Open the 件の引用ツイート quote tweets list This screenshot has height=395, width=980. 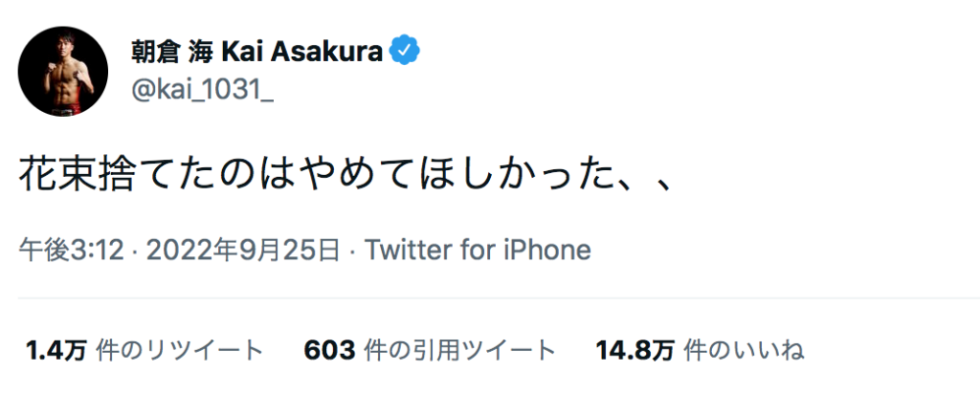tap(460, 351)
